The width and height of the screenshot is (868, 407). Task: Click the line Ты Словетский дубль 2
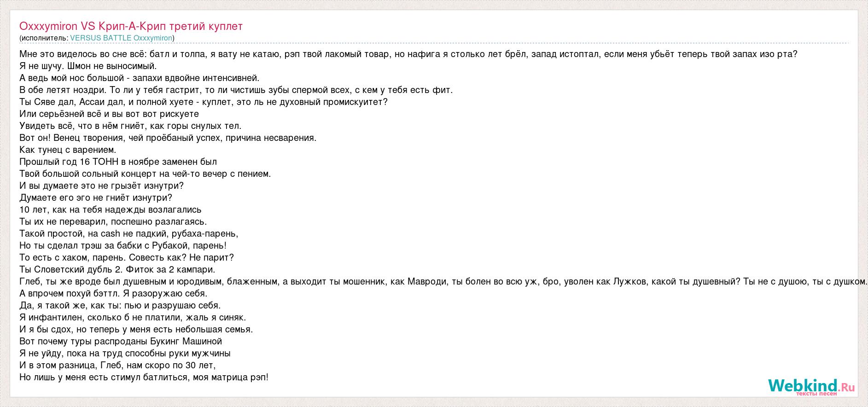pos(117,269)
